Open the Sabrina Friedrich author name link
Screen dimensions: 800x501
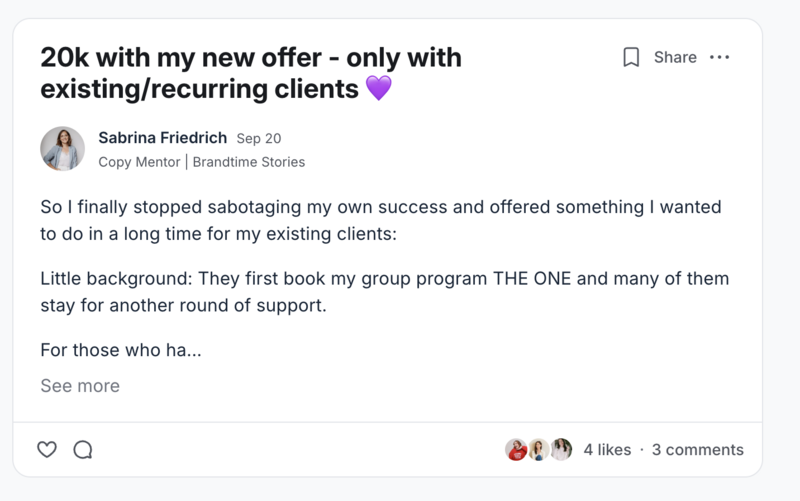tap(163, 138)
